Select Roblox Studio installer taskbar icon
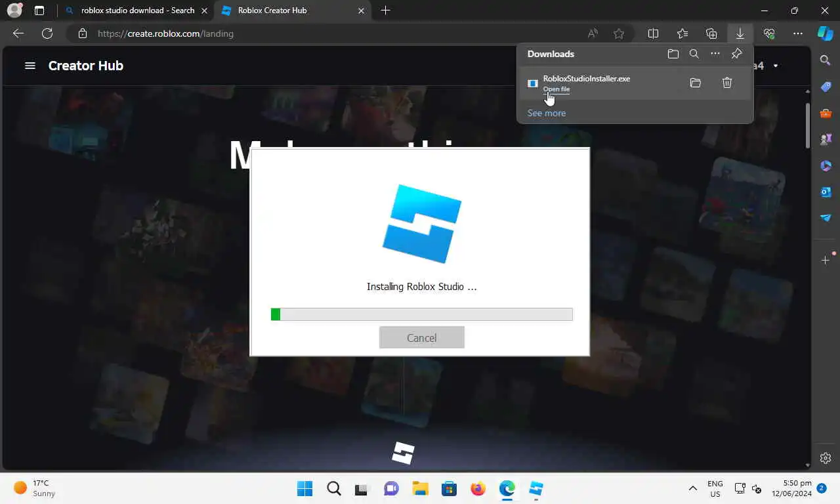 [536, 488]
